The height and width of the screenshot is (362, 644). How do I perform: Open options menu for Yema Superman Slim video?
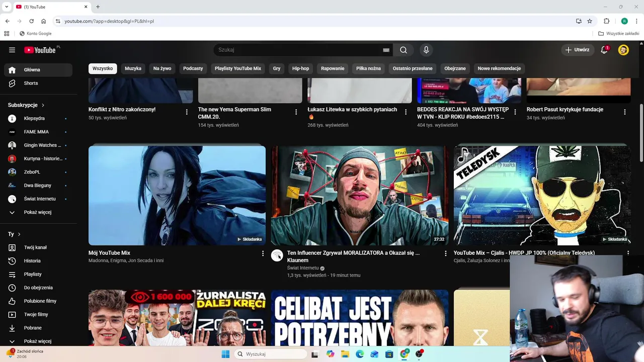tap(296, 112)
